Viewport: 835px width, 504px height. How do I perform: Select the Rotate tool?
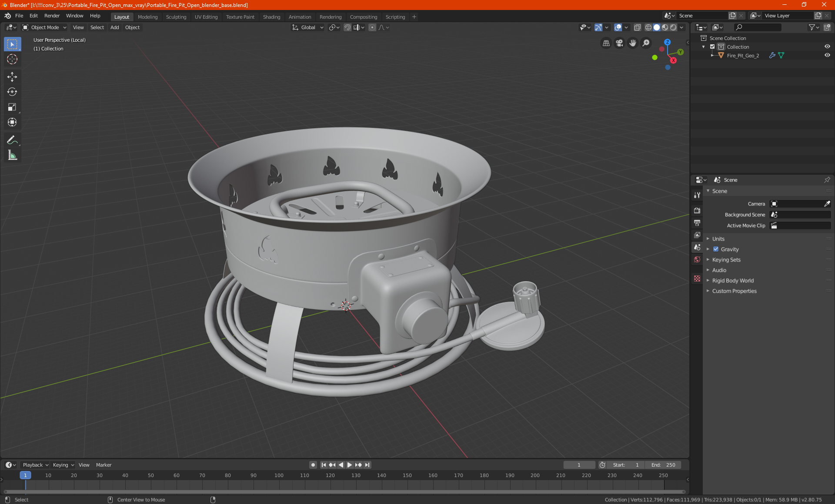pos(12,92)
